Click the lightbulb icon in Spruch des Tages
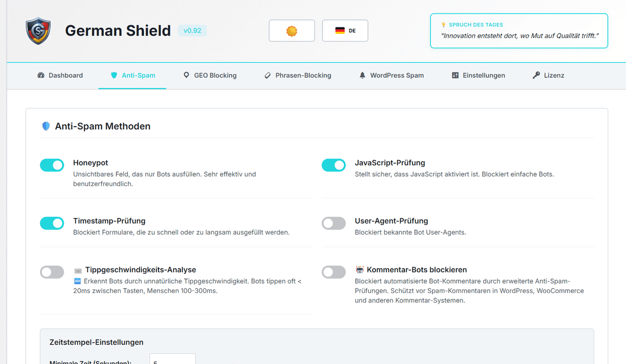Screen dimensions: 626x364 [x=443, y=24]
